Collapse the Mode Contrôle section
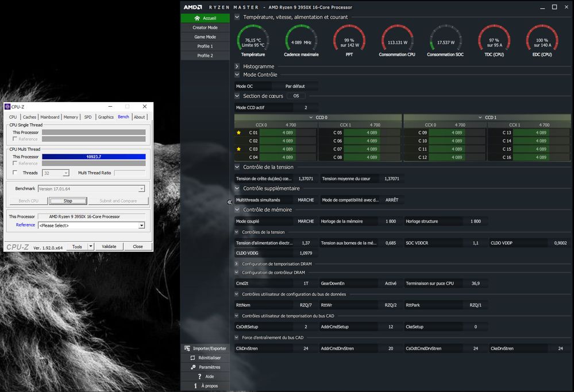Screen dimensions: 574x392 pyautogui.click(x=237, y=74)
